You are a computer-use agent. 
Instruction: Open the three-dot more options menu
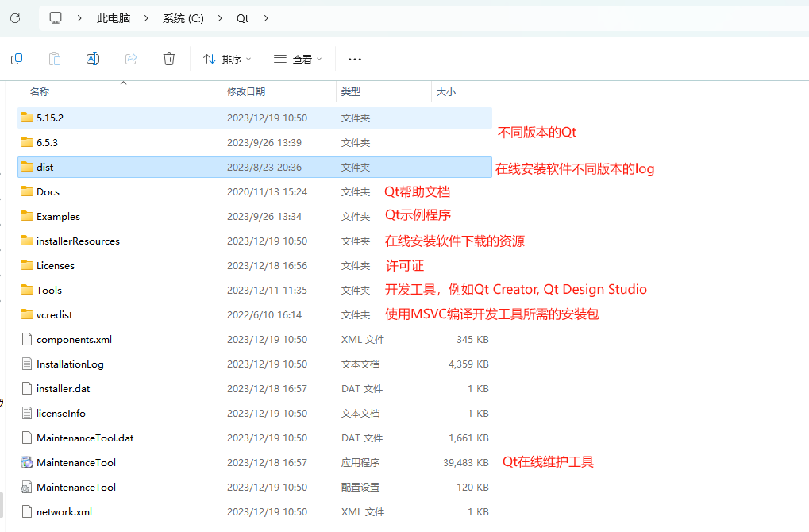355,60
